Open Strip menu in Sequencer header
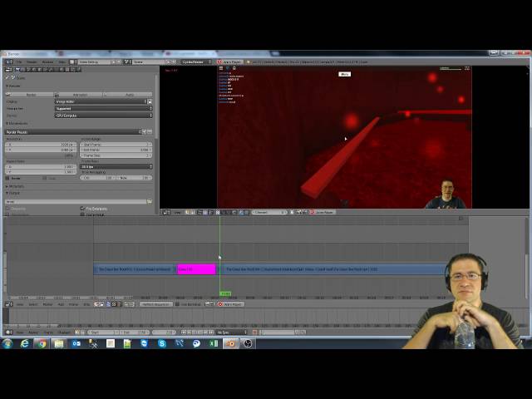This screenshot has width=532, height=399. [x=86, y=304]
